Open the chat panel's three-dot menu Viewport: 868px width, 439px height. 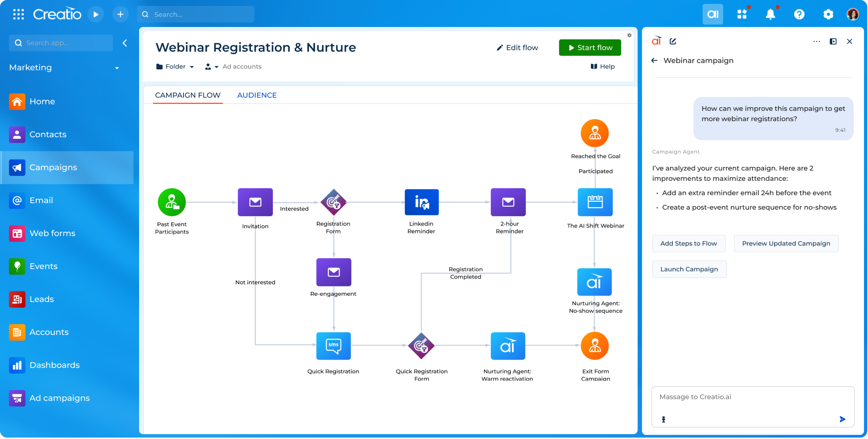tap(816, 41)
